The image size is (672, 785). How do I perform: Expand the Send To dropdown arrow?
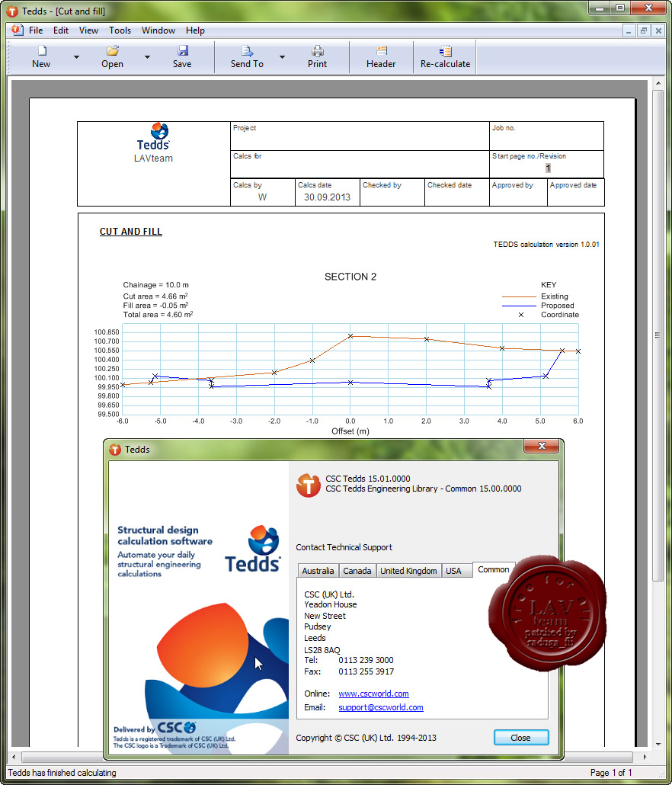(x=282, y=57)
